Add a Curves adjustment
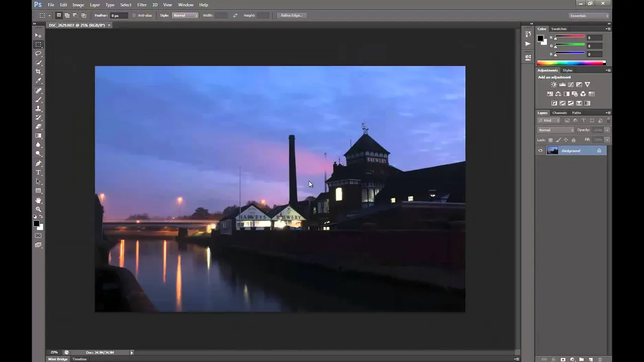Image resolution: width=644 pixels, height=362 pixels. (x=571, y=84)
